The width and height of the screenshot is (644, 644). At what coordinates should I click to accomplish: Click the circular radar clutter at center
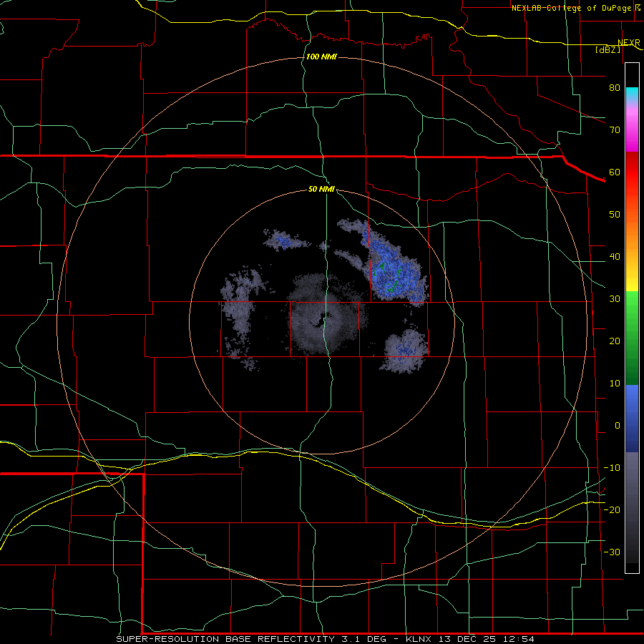(324, 316)
